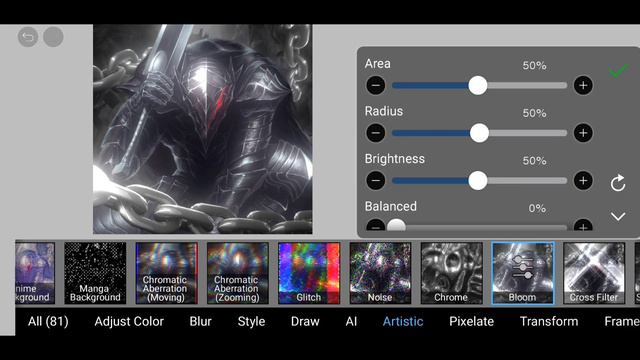The width and height of the screenshot is (640, 360).
Task: Tap the redo circle next to undo
Action: pos(53,37)
